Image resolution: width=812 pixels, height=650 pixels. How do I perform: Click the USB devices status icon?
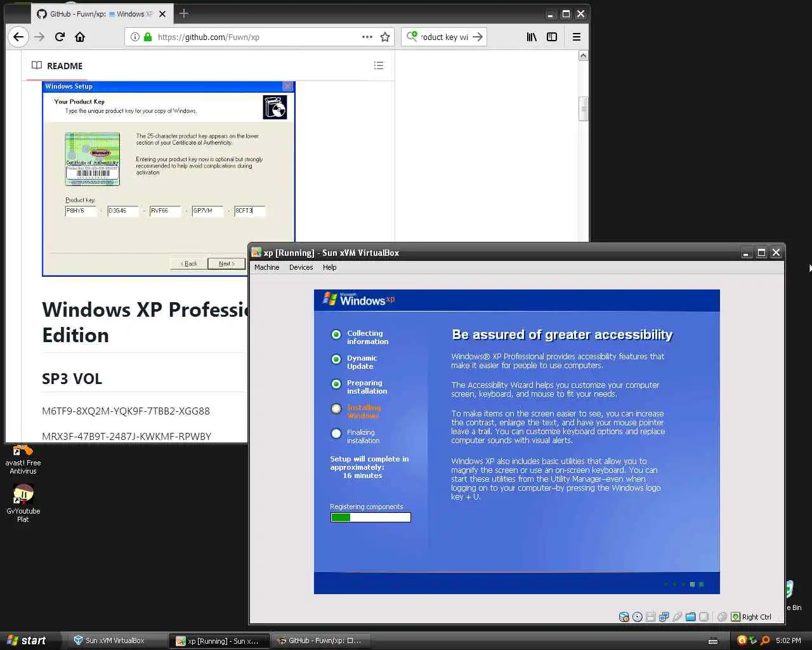[x=678, y=616]
